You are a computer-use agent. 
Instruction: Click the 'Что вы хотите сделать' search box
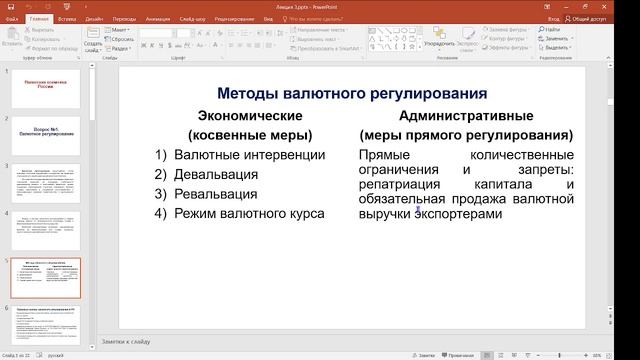click(x=313, y=19)
